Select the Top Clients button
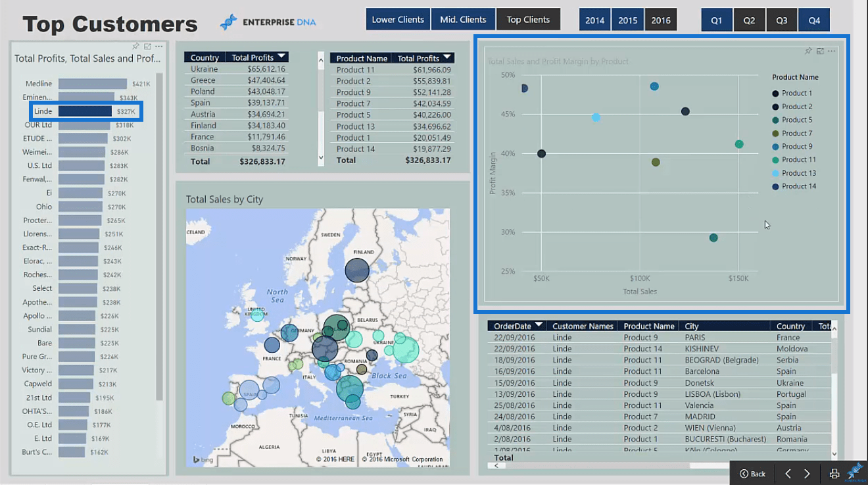868x485 pixels. (x=528, y=19)
